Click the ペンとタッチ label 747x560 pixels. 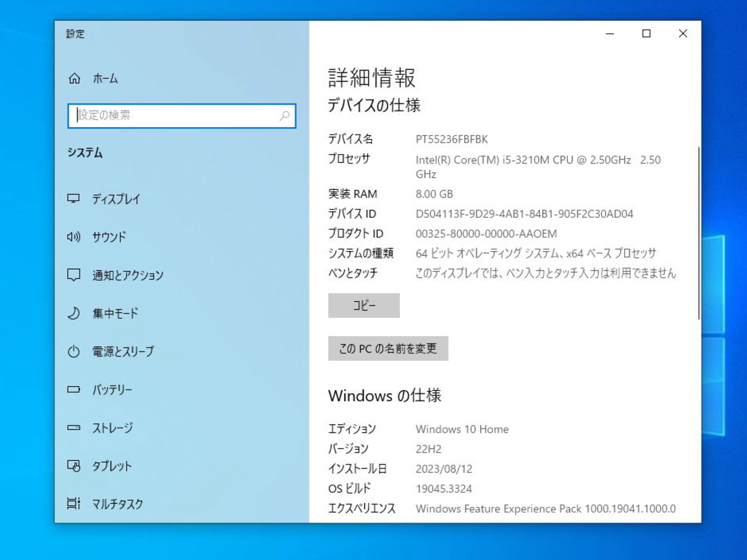(x=353, y=274)
